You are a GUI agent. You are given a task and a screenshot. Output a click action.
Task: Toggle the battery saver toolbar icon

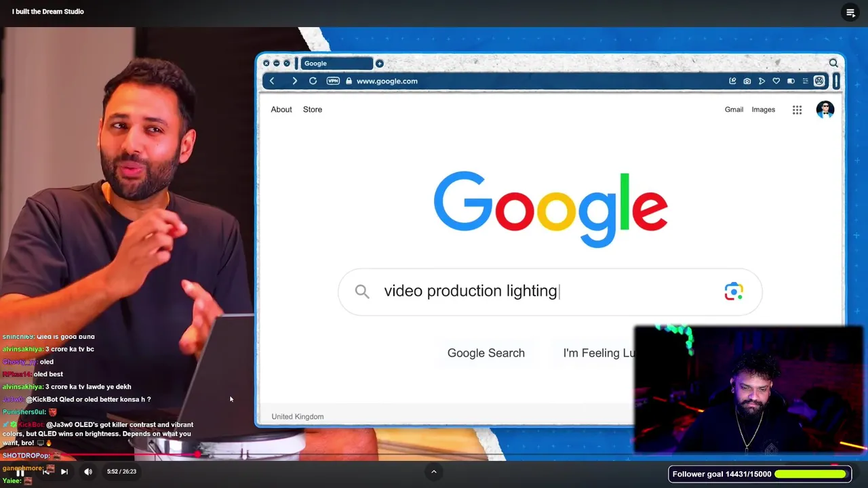click(x=791, y=81)
